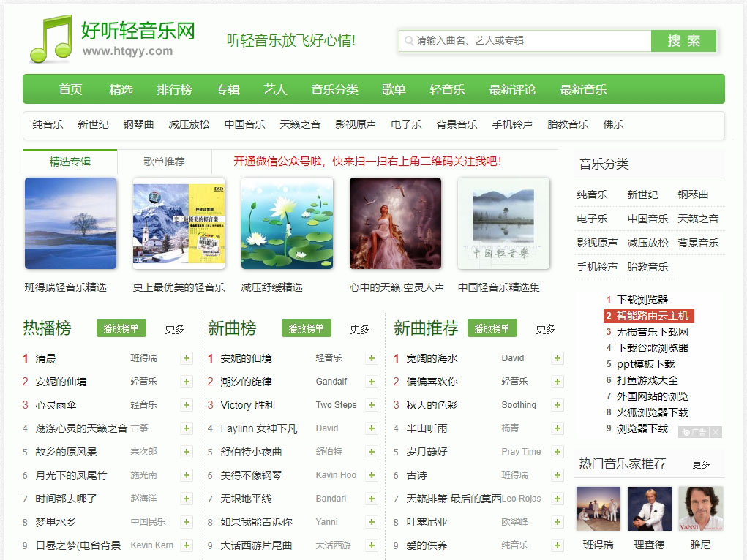This screenshot has height=560, width=747.
Task: Click the green music note site logo
Action: pos(50,39)
